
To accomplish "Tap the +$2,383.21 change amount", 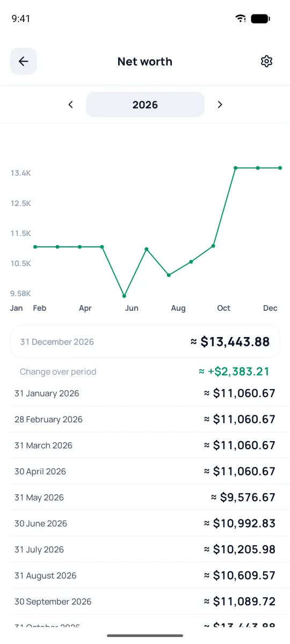I will coord(234,371).
